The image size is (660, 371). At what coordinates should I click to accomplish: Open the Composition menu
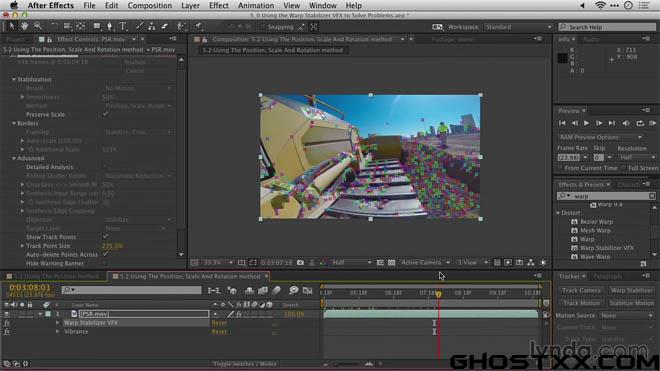[149, 5]
